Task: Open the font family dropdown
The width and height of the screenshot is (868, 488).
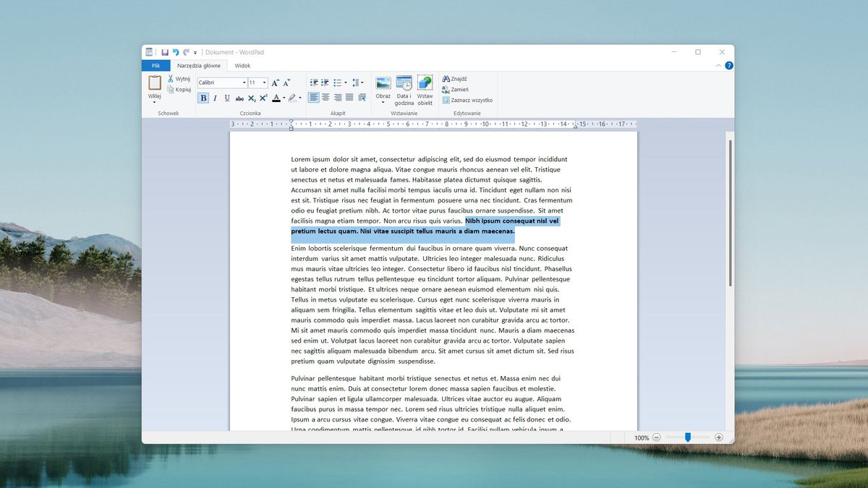Action: pyautogui.click(x=244, y=82)
